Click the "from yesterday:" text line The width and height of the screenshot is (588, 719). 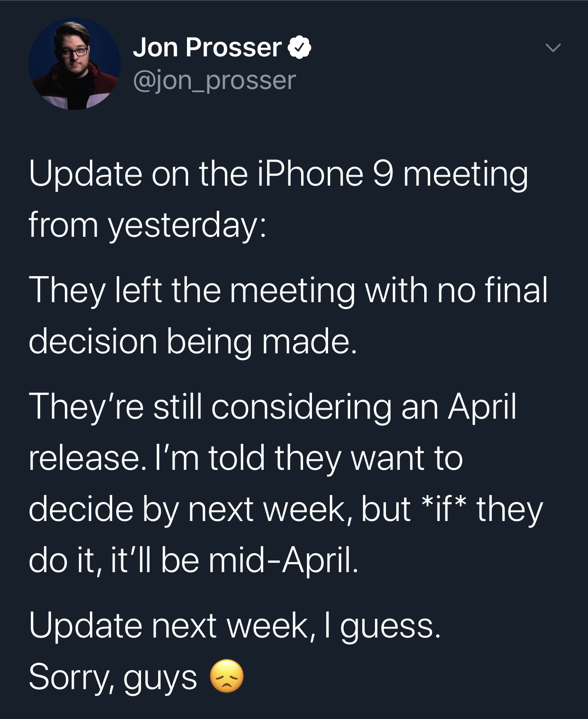(147, 225)
